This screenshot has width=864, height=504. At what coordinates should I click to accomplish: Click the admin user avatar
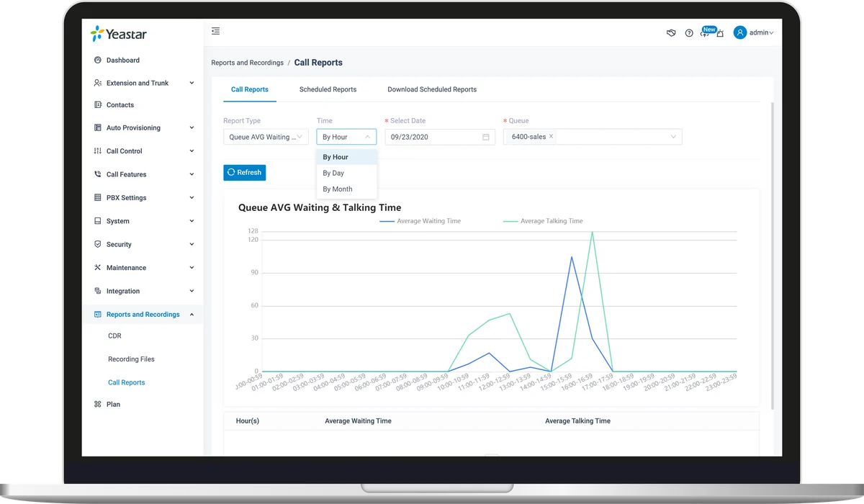(739, 32)
